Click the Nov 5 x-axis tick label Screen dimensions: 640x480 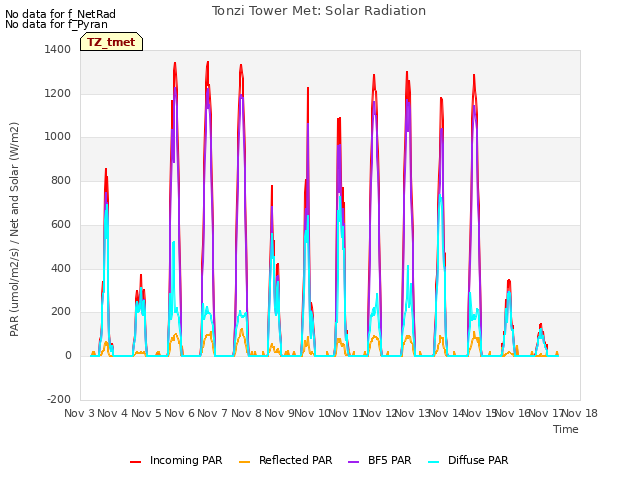click(x=146, y=413)
